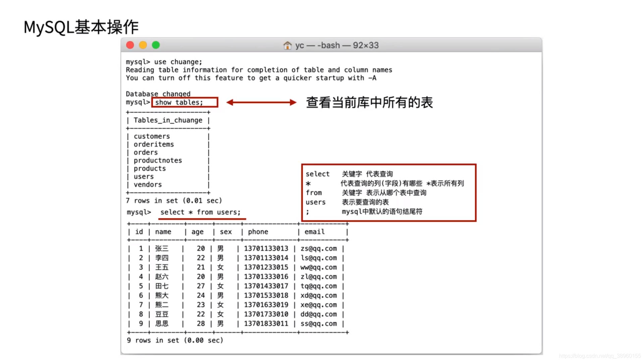The width and height of the screenshot is (644, 362).
Task: Click the age value 27 for 田七
Action: click(201, 286)
